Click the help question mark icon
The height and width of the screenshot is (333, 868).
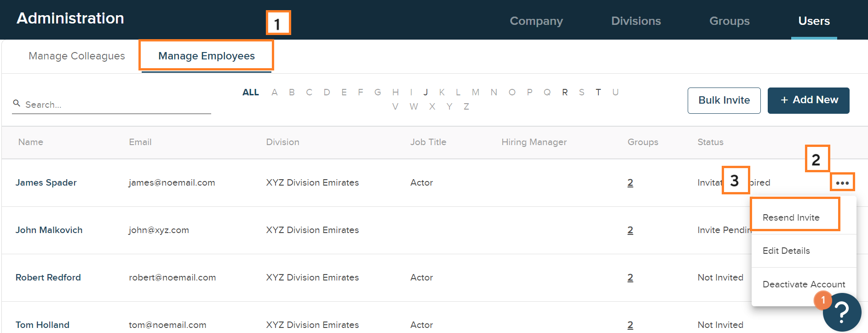click(842, 313)
